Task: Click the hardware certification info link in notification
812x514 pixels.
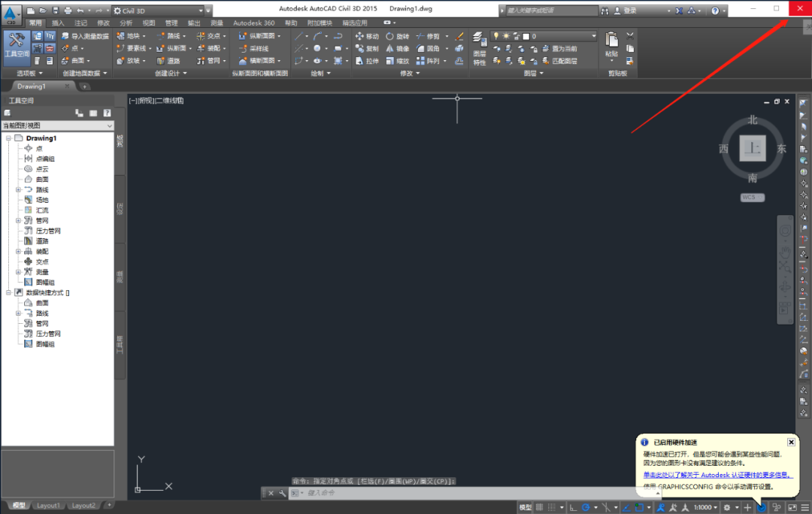Action: point(718,475)
